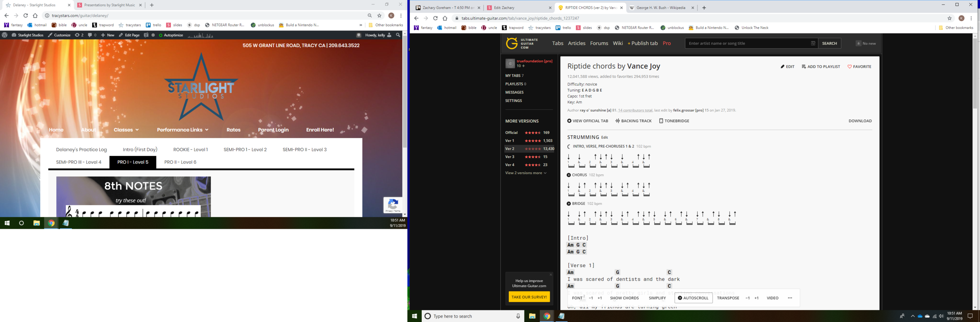Click VIEW OFFICIAL TAB
The height and width of the screenshot is (322, 980).
click(x=588, y=121)
